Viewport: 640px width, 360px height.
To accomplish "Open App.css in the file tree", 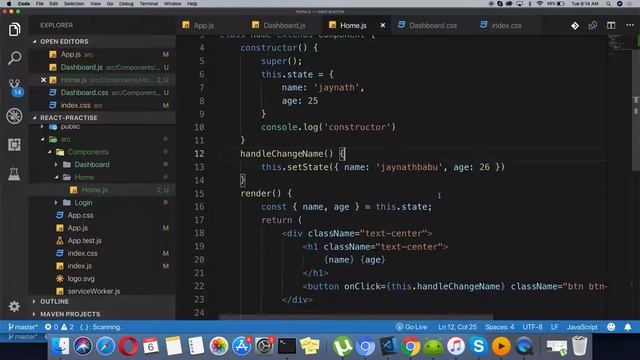I will coord(80,215).
